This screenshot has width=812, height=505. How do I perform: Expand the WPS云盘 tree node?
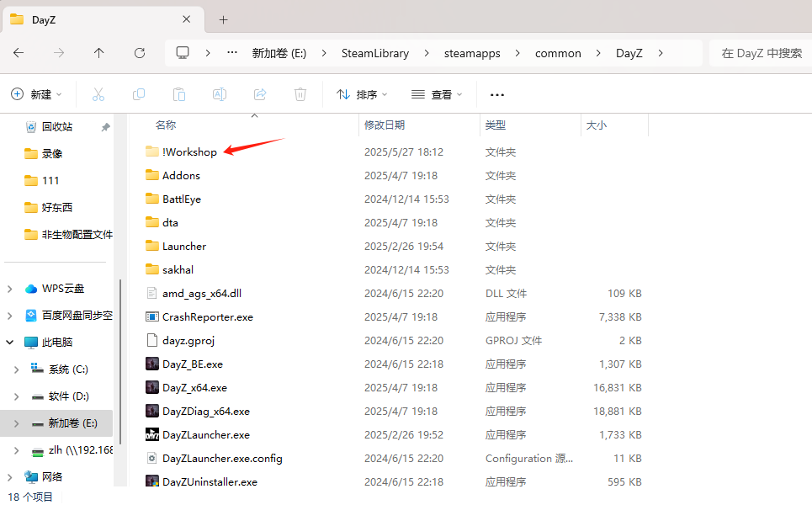click(x=10, y=289)
